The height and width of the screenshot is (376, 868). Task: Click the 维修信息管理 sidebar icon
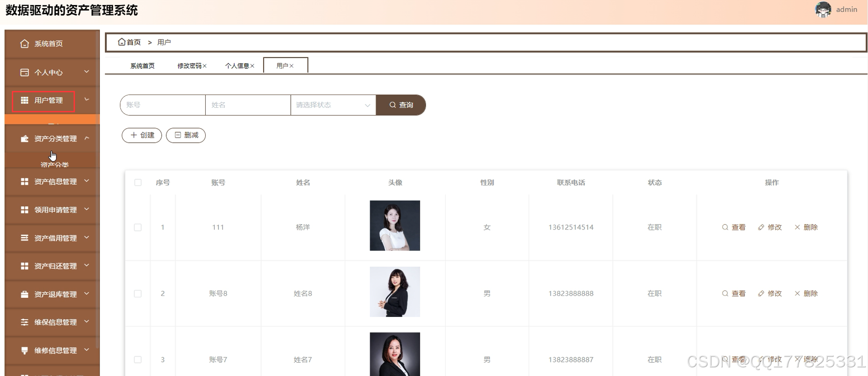[25, 350]
